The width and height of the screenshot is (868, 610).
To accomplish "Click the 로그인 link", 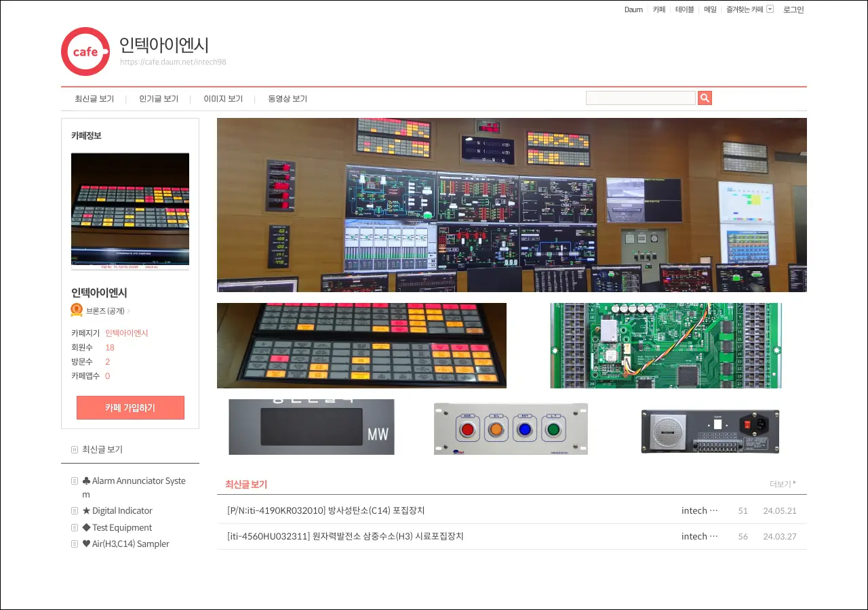I will 793,9.
